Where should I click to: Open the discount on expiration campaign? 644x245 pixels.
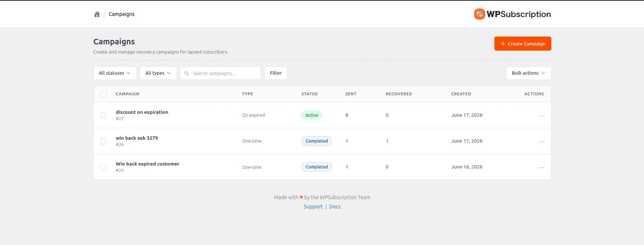coord(142,112)
